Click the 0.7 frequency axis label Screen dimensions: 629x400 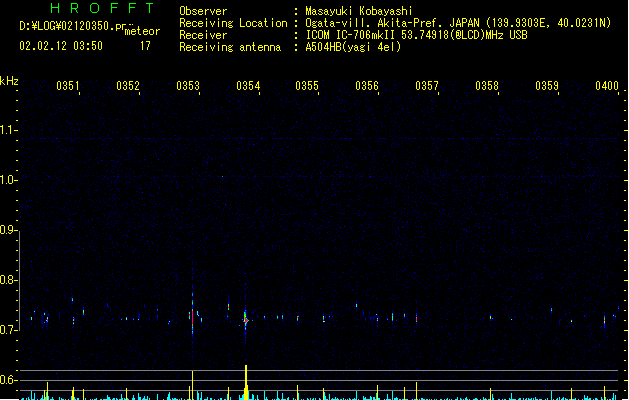pos(8,330)
